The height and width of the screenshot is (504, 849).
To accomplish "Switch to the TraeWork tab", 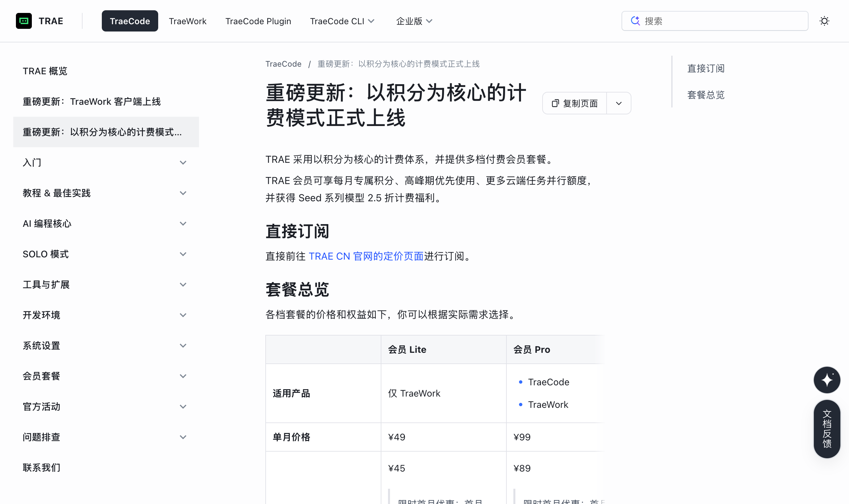I will tap(187, 21).
